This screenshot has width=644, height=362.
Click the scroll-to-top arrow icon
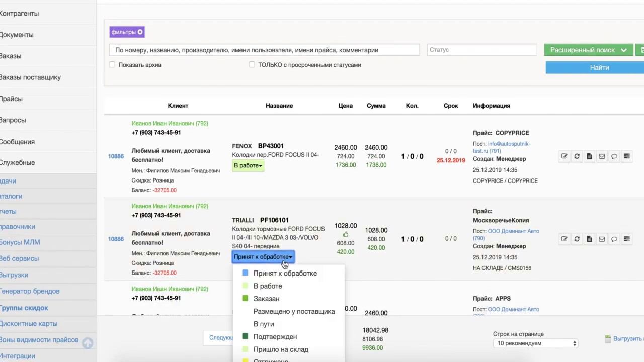pos(88,343)
